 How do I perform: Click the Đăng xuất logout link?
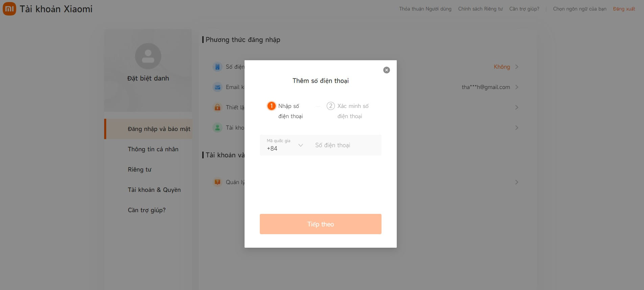[624, 9]
